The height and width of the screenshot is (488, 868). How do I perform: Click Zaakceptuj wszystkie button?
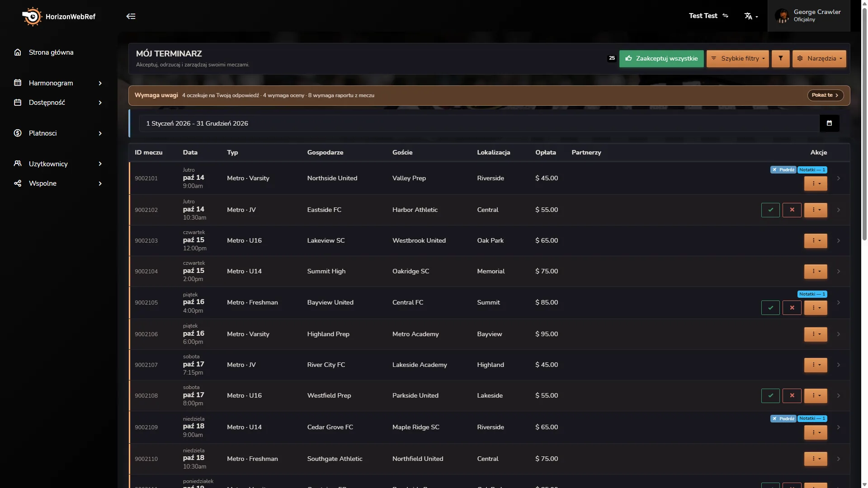[661, 59]
